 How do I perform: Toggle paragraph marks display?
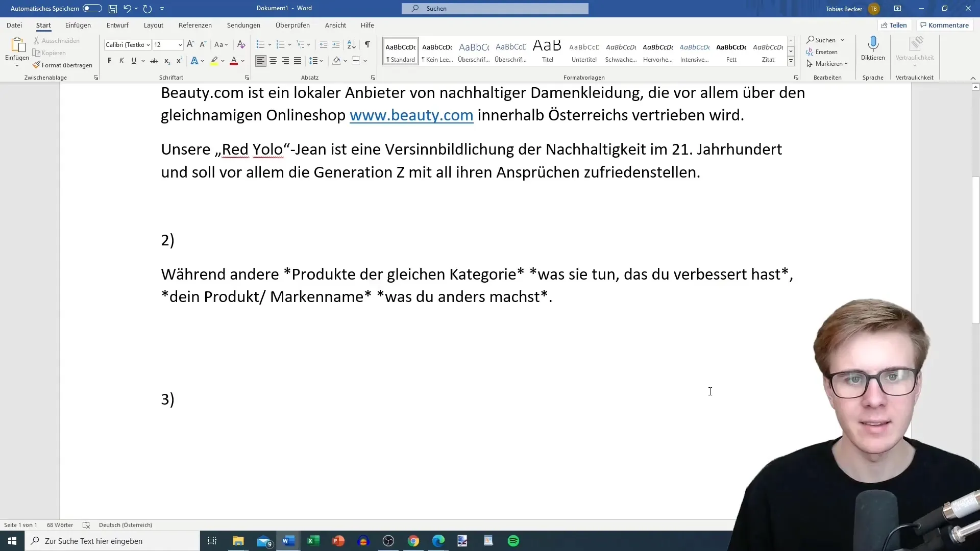pos(367,44)
